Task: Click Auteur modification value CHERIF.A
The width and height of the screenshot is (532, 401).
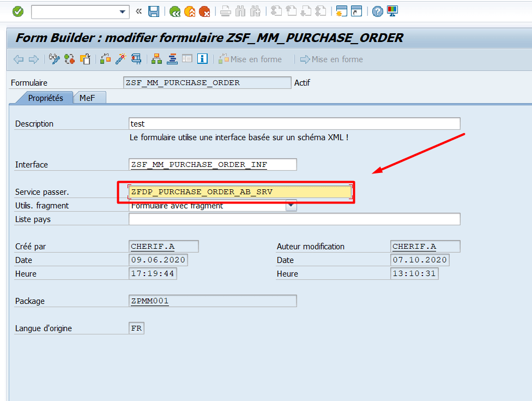Action: [426, 247]
